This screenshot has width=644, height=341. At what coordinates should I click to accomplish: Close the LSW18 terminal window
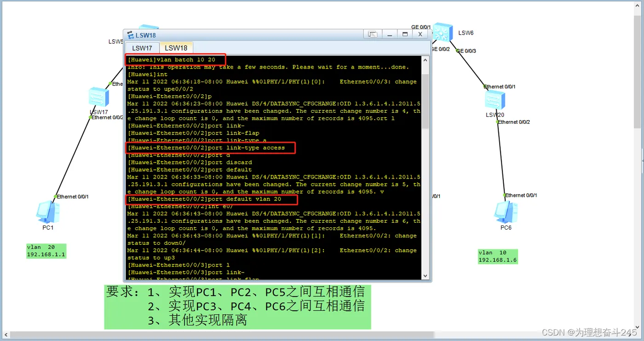(420, 35)
